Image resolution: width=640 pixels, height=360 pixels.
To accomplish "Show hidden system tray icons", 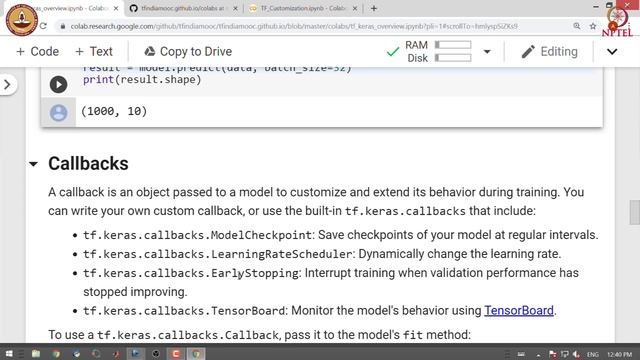I will 538,355.
